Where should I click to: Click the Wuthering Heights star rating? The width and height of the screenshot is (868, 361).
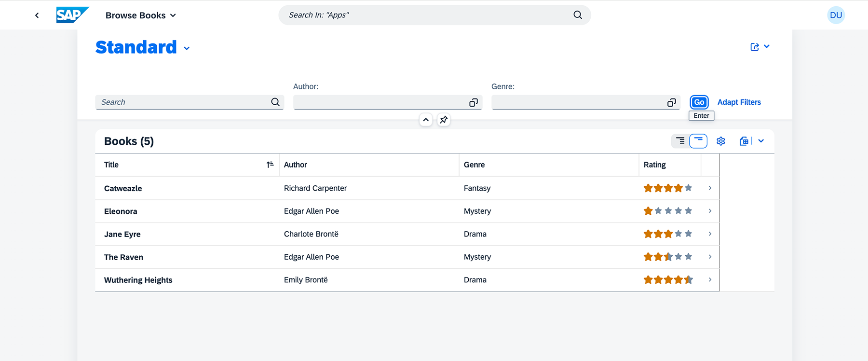(x=668, y=280)
